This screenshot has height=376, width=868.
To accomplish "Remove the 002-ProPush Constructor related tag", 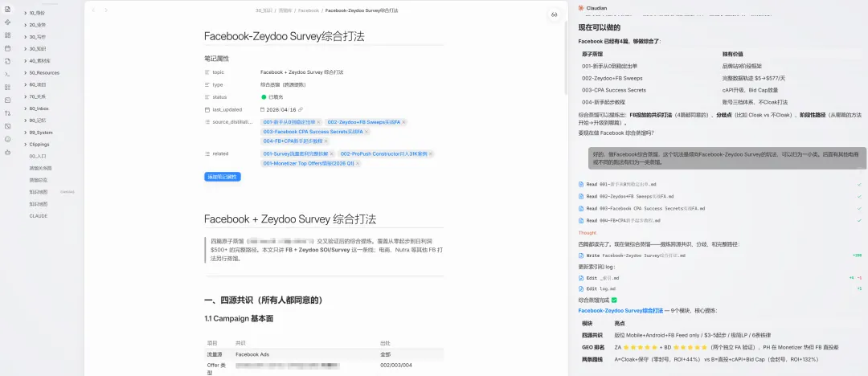I will click(x=431, y=153).
